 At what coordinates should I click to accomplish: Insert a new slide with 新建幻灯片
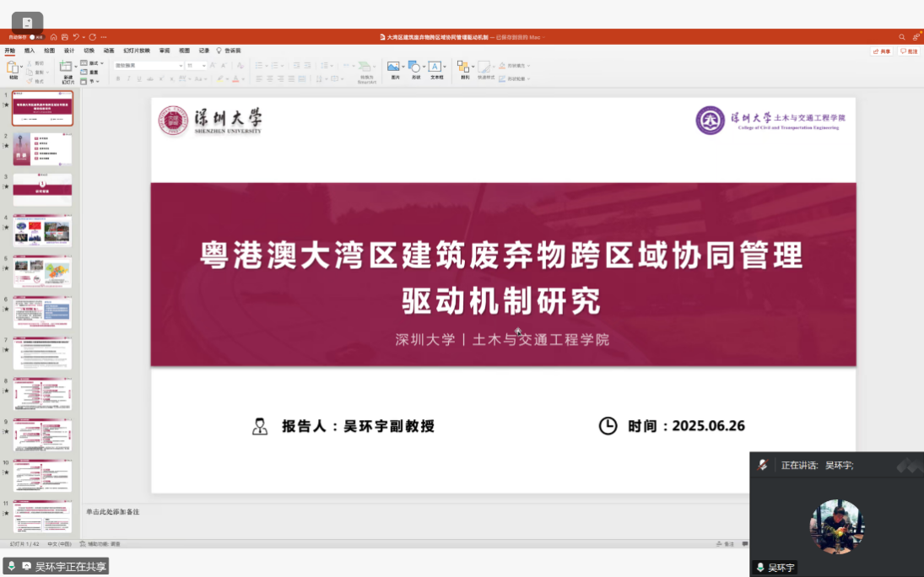coord(67,72)
